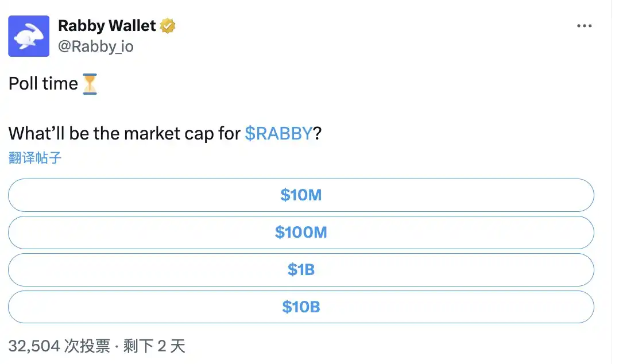This screenshot has width=619, height=364.
Task: Click 翻译帖子 to translate the post
Action: click(x=35, y=158)
